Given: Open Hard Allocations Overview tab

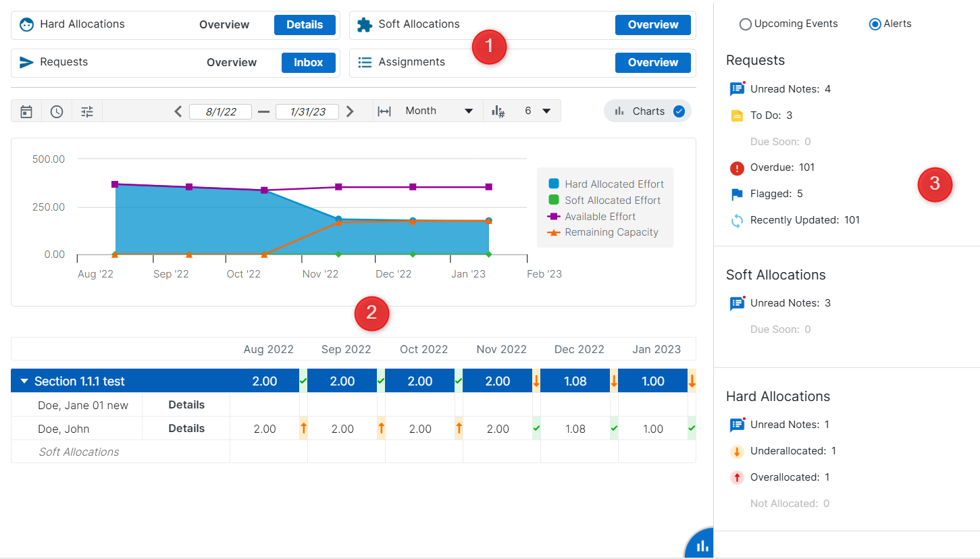Looking at the screenshot, I should pos(224,25).
